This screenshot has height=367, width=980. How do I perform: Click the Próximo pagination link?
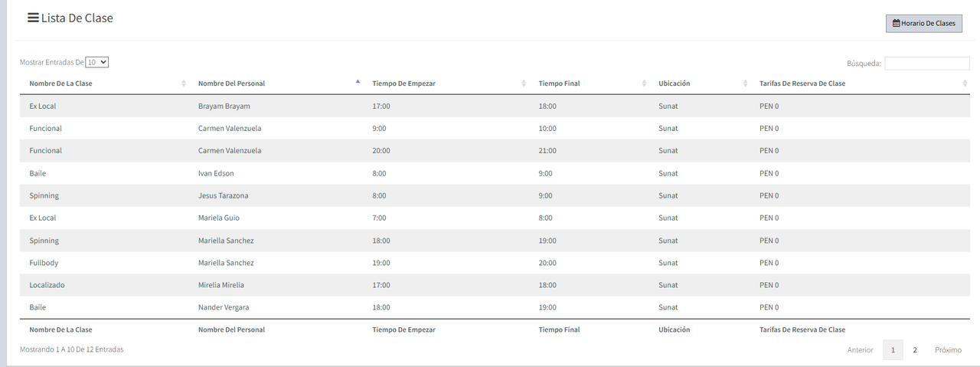948,350
